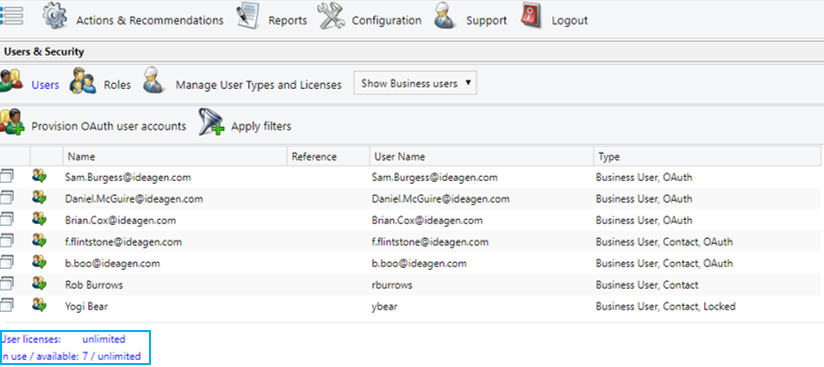Open the Configuration menu
The width and height of the screenshot is (824, 367).
pyautogui.click(x=386, y=21)
